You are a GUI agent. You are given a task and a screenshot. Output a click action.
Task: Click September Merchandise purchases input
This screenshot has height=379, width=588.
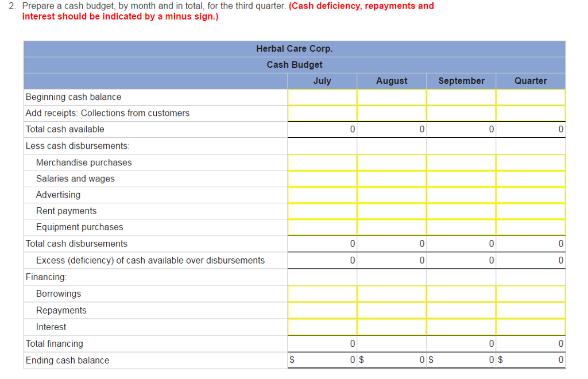coord(461,163)
